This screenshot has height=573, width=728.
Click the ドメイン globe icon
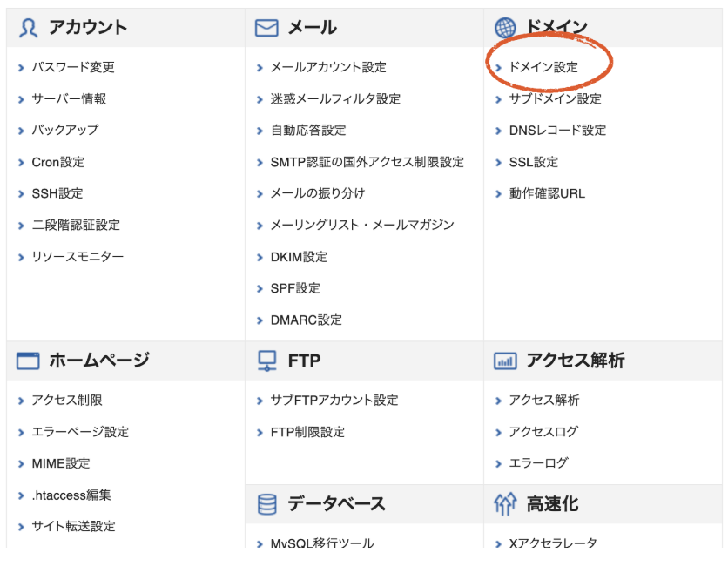[505, 28]
